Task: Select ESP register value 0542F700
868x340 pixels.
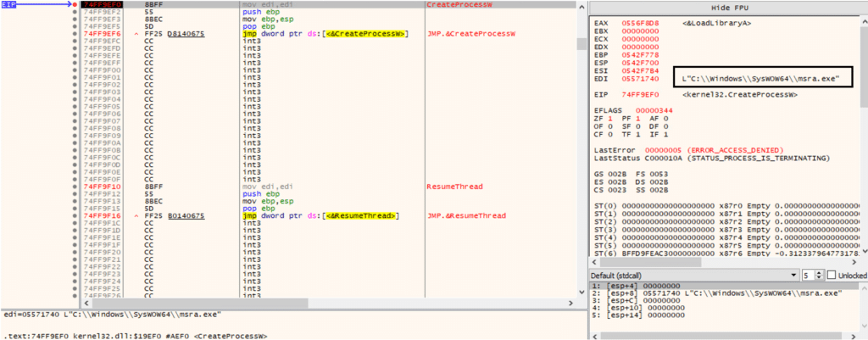Action: [641, 63]
